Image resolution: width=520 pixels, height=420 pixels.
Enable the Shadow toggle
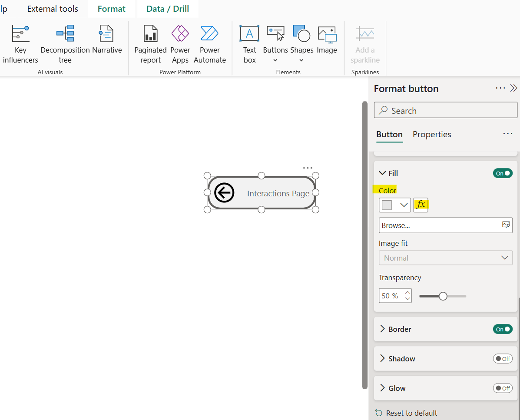[x=503, y=359]
